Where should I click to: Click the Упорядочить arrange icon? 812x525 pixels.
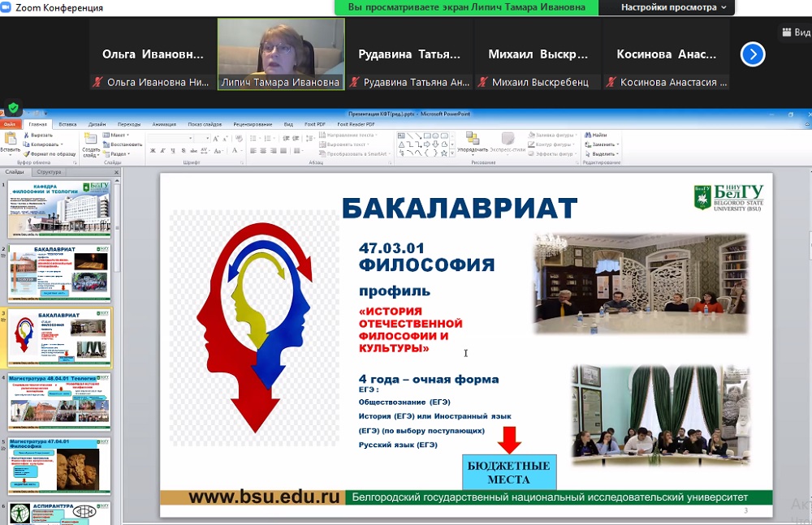tap(473, 138)
